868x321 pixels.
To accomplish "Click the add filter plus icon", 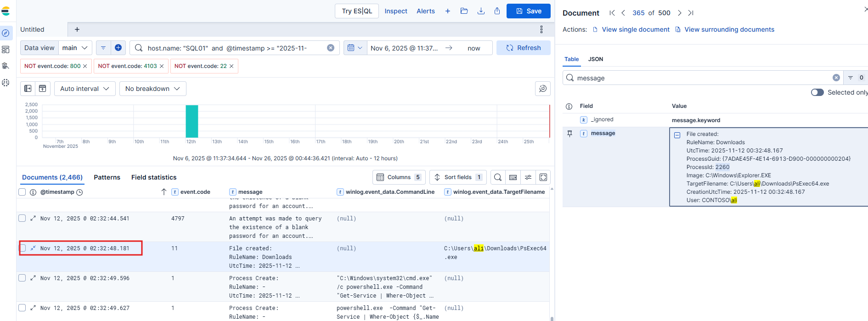I will 118,48.
